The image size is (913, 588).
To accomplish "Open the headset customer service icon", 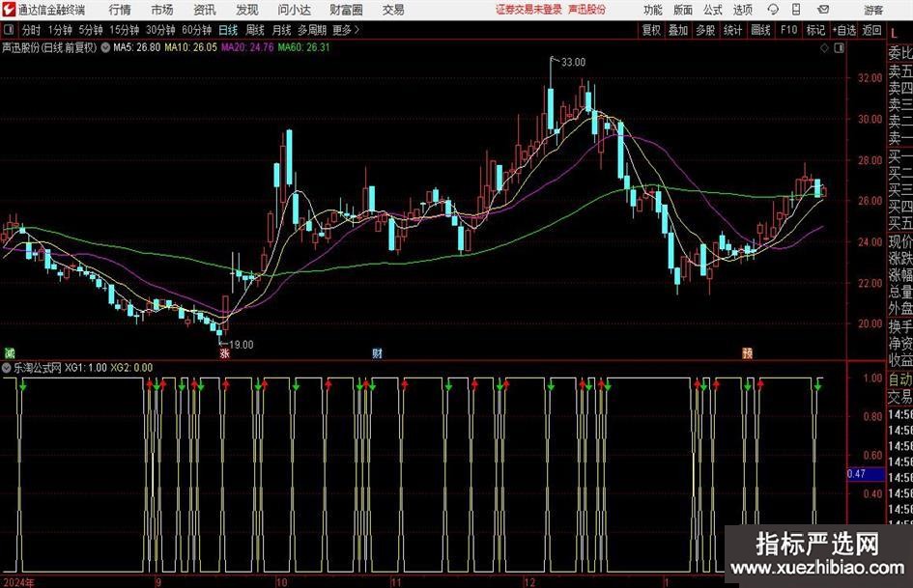I will pyautogui.click(x=773, y=10).
